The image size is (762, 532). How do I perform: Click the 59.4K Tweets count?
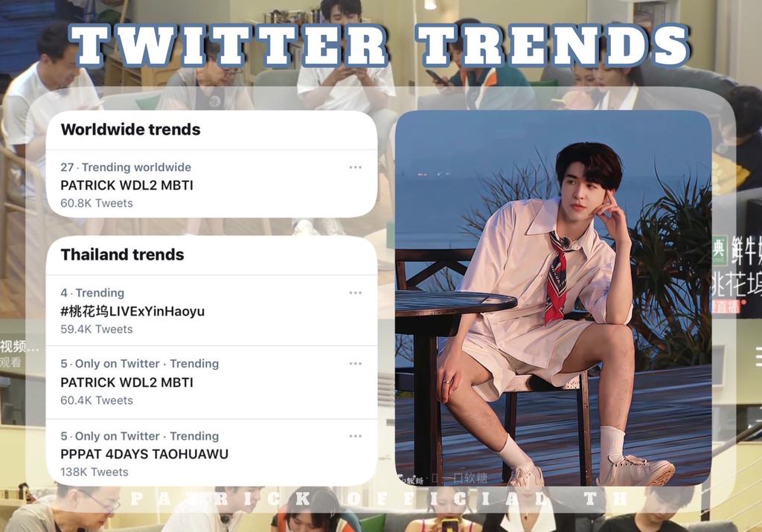pos(96,329)
